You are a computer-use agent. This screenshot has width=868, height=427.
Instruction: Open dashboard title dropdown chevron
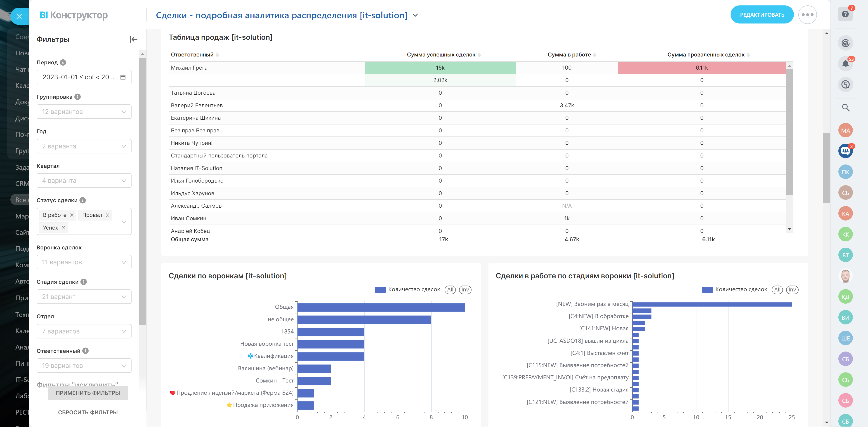415,16
